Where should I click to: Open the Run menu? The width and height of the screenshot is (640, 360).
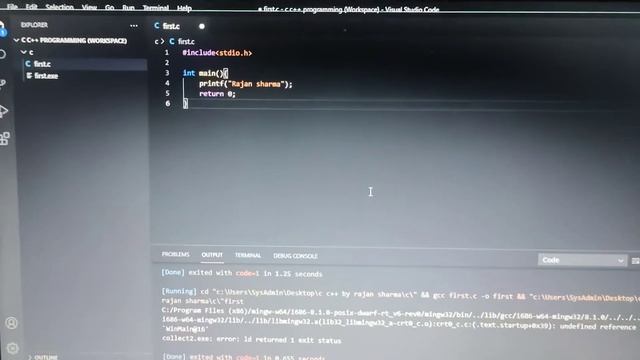(x=128, y=8)
